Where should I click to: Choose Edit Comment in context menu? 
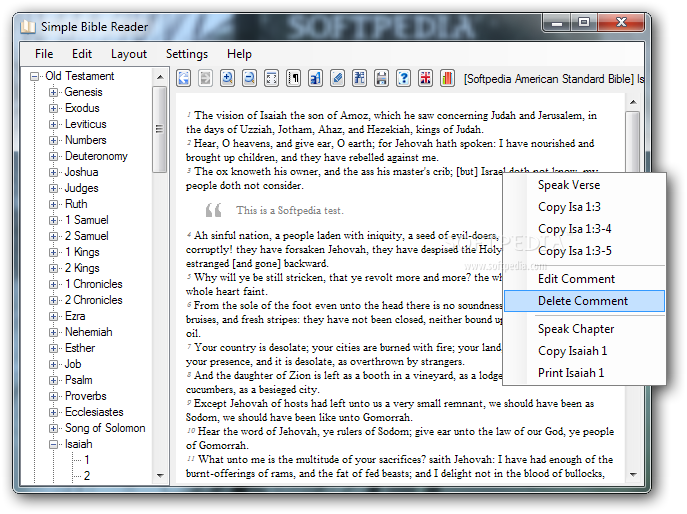coord(584,279)
